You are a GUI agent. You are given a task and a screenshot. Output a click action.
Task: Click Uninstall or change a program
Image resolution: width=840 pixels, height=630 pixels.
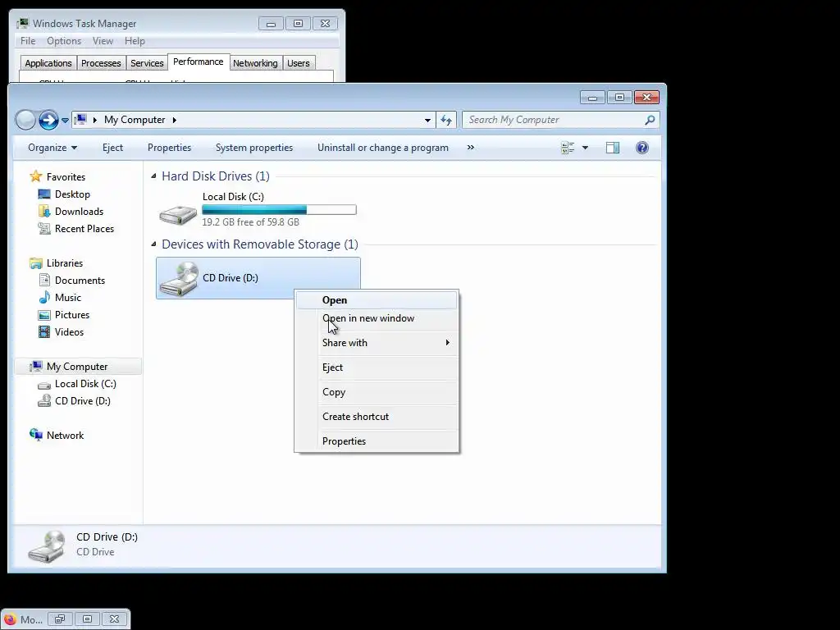coord(383,148)
